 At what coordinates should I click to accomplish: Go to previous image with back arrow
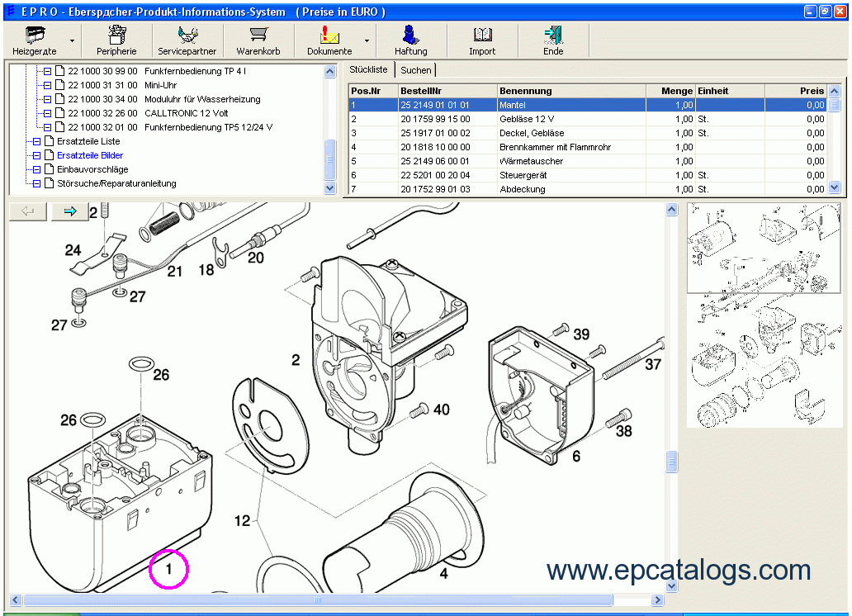[28, 211]
